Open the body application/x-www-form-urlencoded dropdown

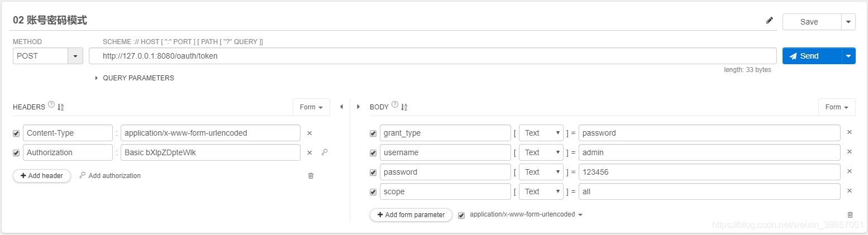(526, 214)
